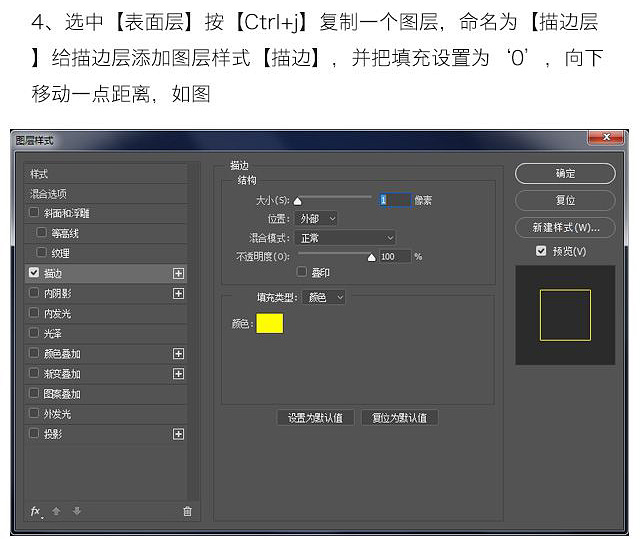Enable 图案叠加 checkbox
Image resolution: width=640 pixels, height=539 pixels.
34,393
